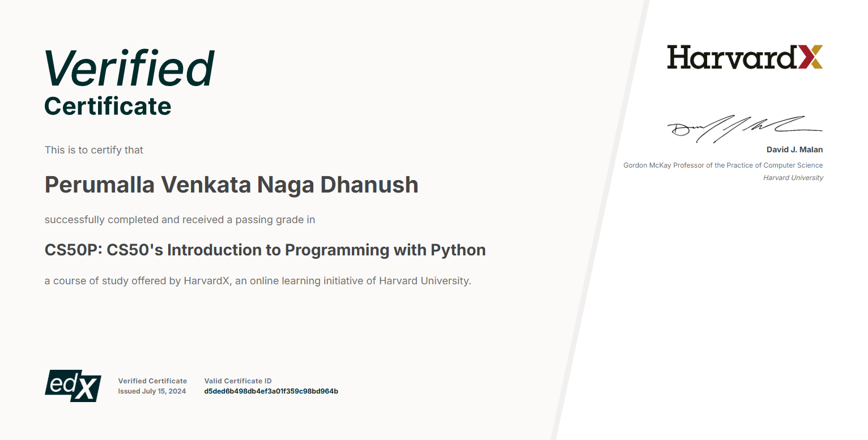The width and height of the screenshot is (868, 440).
Task: Open certificate ID d5ded6b498db4ef3a01f359c98bd964b
Action: (x=271, y=391)
